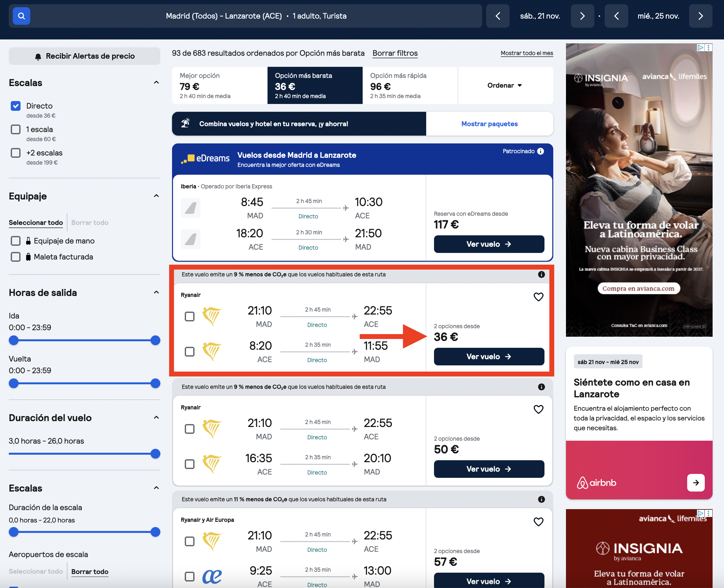Go to previous return date before mié., 25 nov.

(x=616, y=16)
